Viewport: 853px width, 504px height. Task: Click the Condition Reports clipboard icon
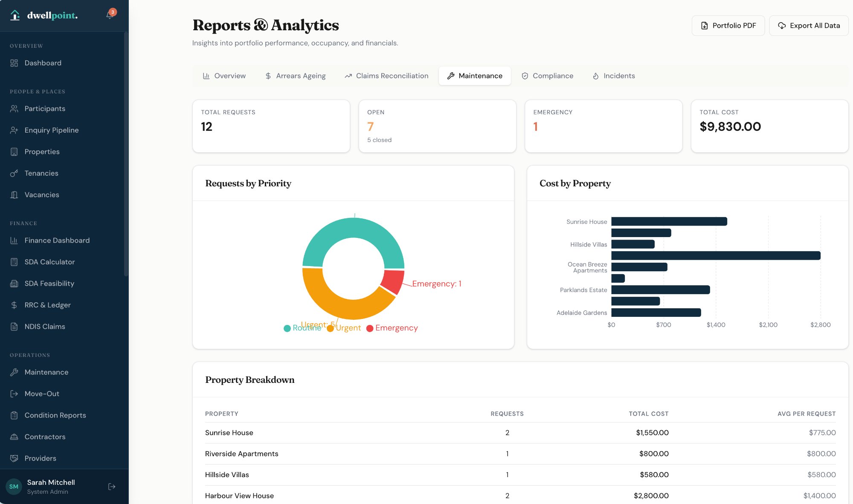pos(14,415)
